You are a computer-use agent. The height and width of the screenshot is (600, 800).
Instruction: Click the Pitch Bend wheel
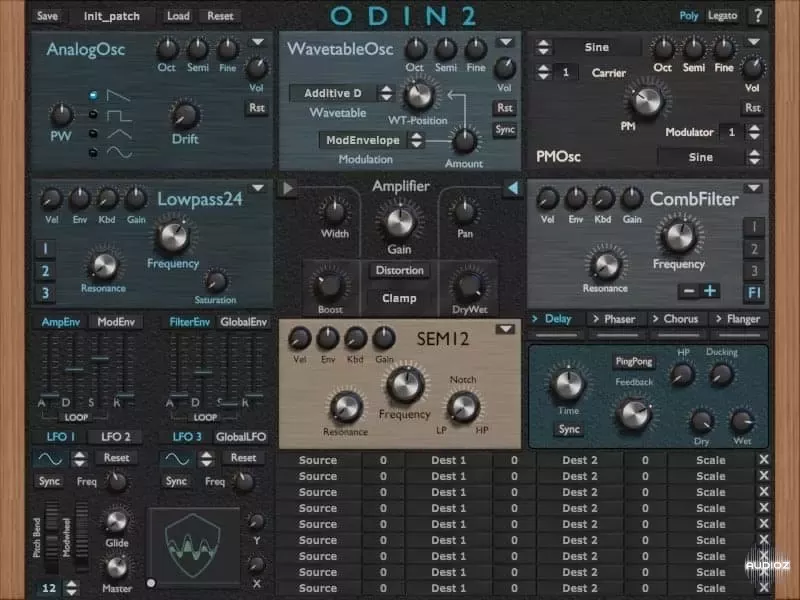(x=53, y=538)
